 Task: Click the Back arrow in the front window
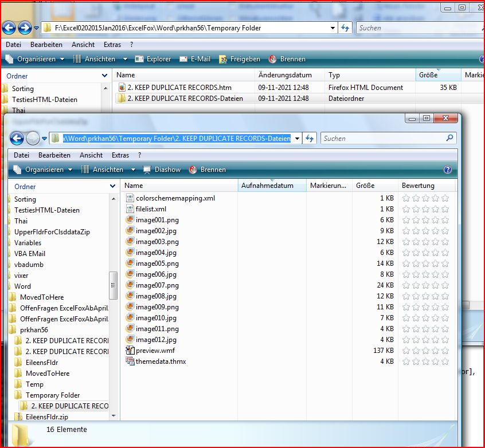17,138
